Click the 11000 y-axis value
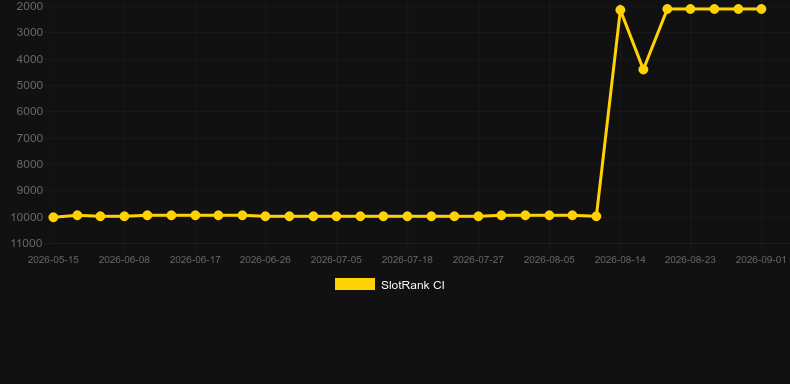The image size is (790, 384). pos(27,243)
